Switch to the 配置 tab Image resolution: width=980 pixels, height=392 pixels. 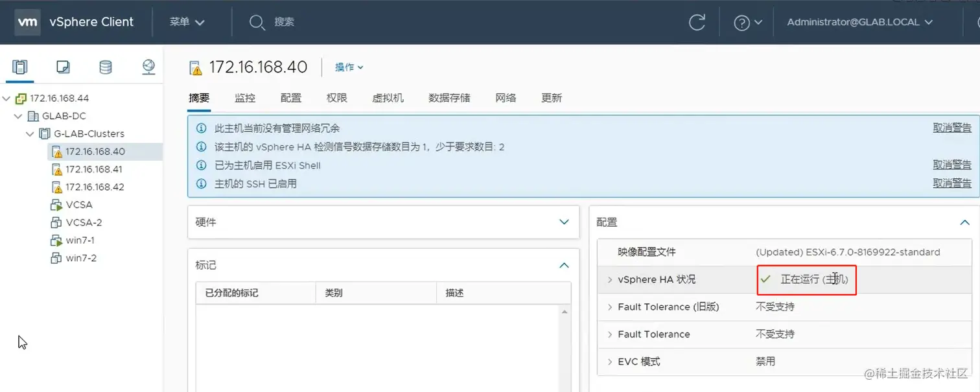coord(291,98)
